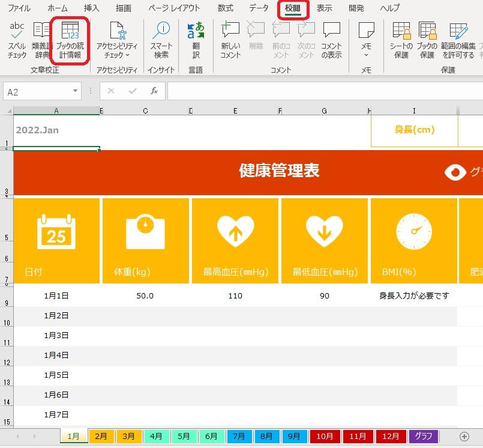Click ブックの保護 protect workbook icon
The height and width of the screenshot is (448, 483).
427,40
